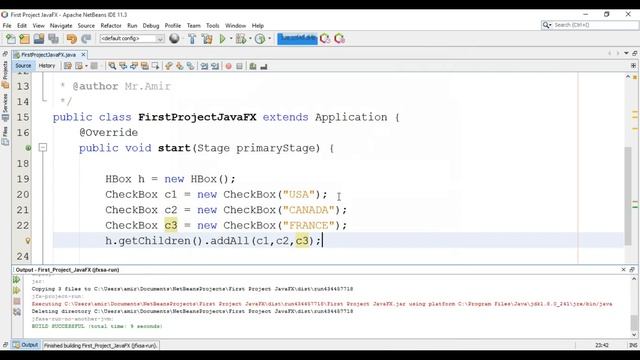The image size is (640, 360).
Task: Open the default config combo box
Action: tap(132, 39)
